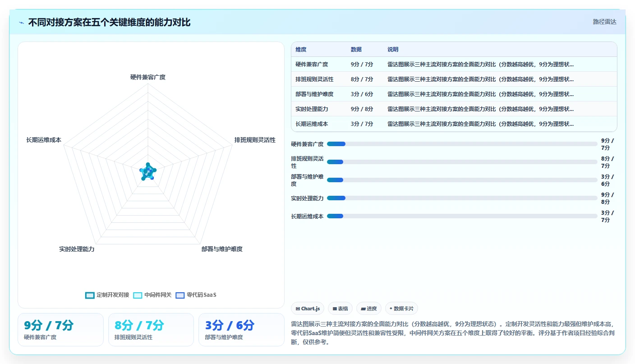The image size is (635, 364).
Task: Click the 路径雷达 label in the header
Action: click(604, 22)
